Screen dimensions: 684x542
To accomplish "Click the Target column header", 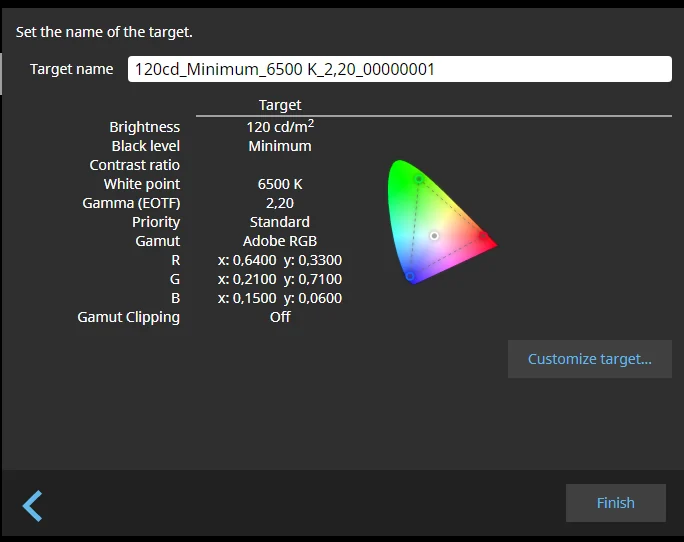I will (280, 105).
